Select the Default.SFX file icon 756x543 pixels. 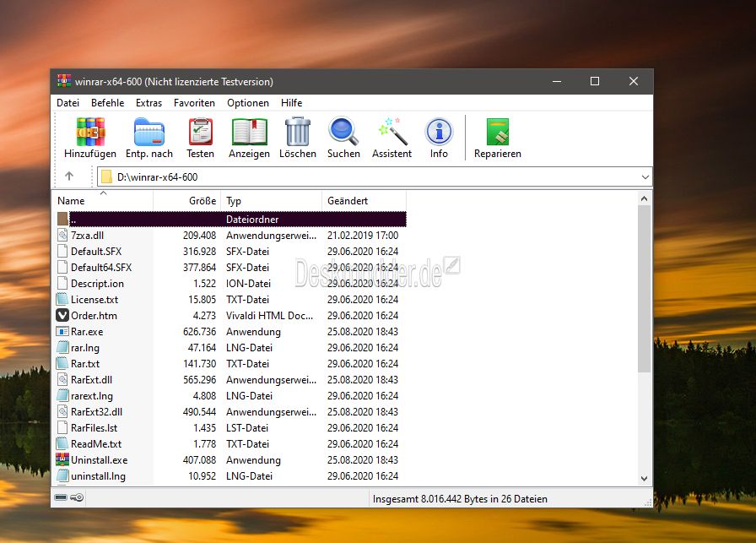(x=62, y=251)
